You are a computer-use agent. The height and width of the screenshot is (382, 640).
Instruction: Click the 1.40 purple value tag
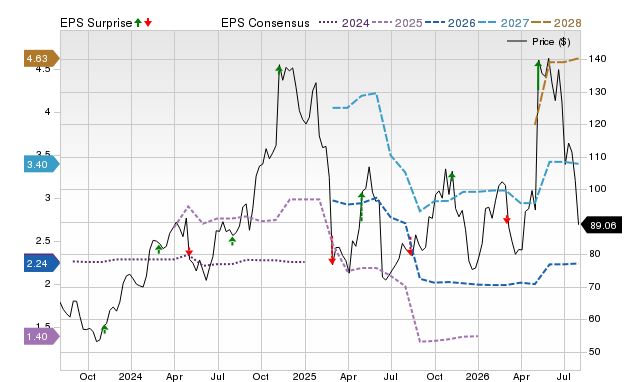[x=41, y=337]
